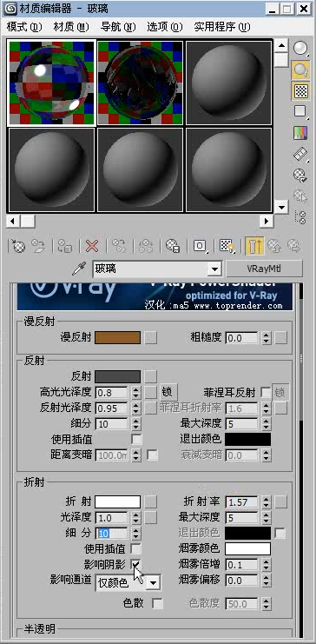
Task: Click the 烟雾倍增 spinner arrows
Action: pyautogui.click(x=267, y=565)
